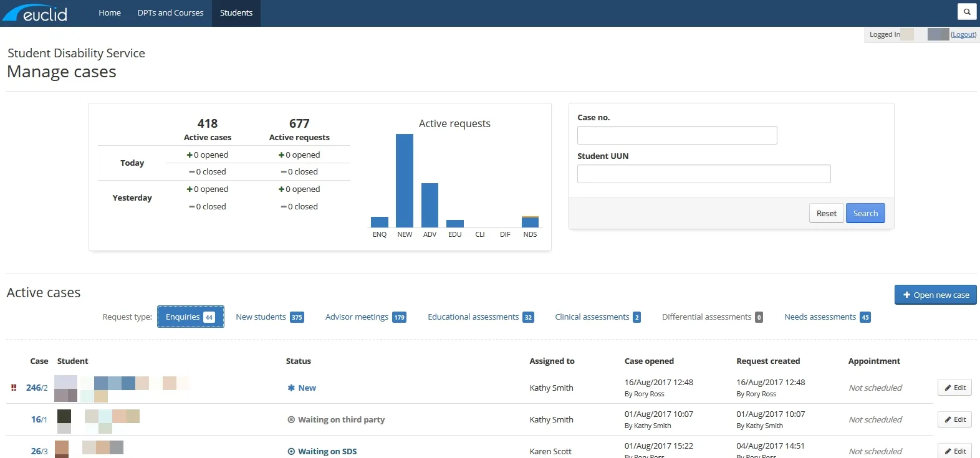Click case opened date 01/Aug/2017 10:07
This screenshot has width=980, height=458.
pos(659,414)
